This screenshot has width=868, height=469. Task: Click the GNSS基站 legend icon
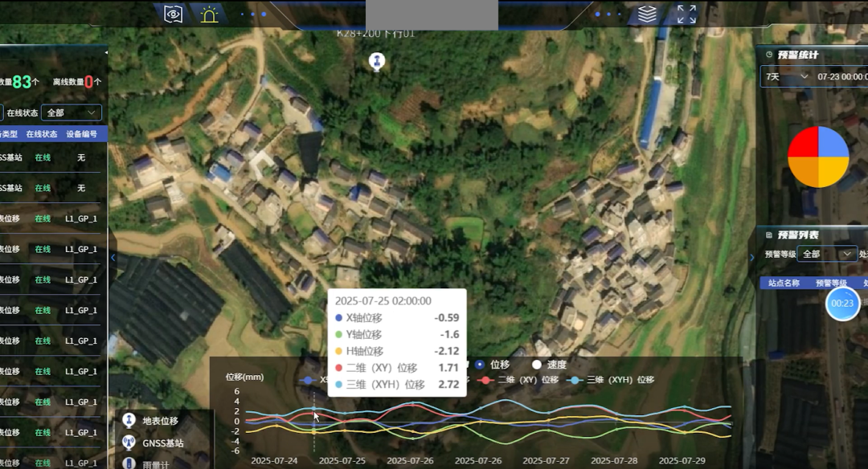point(129,443)
